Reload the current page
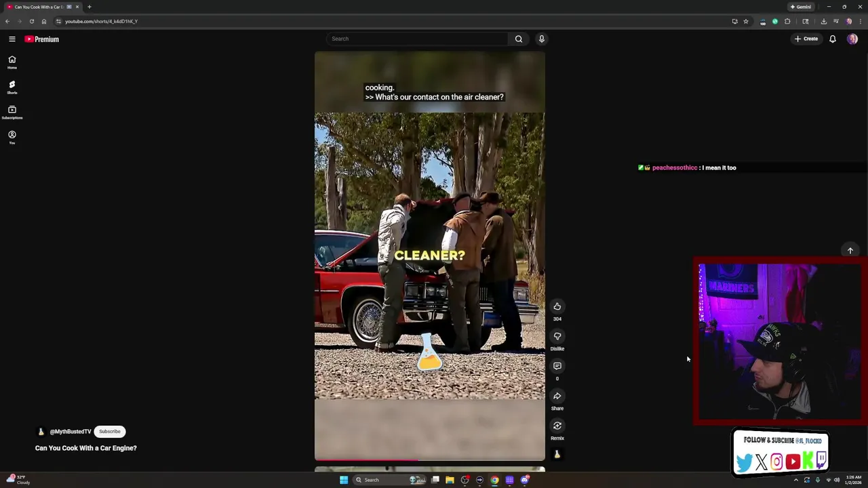 click(x=31, y=21)
